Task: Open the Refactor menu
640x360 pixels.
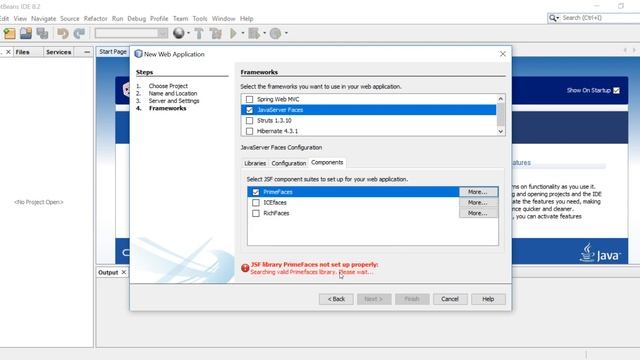Action: click(x=96, y=19)
